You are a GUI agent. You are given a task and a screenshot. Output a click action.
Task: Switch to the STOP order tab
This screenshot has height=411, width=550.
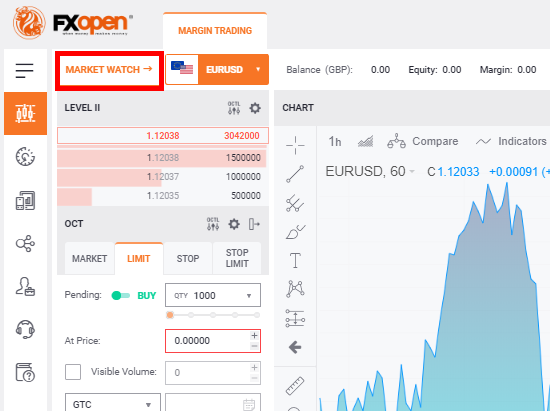[x=188, y=258]
